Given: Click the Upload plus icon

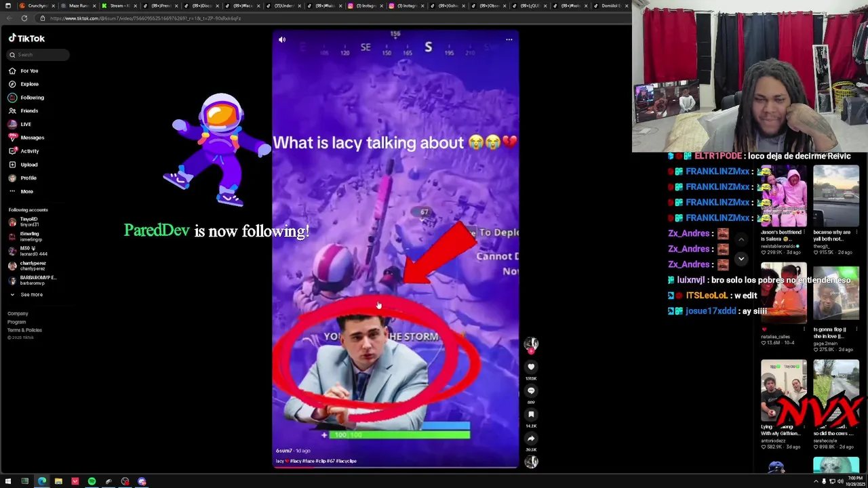Looking at the screenshot, I should tap(12, 165).
